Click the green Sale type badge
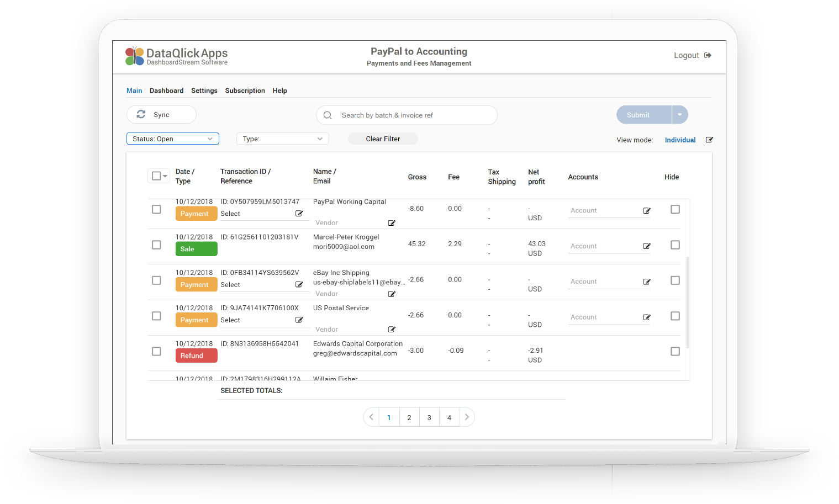The width and height of the screenshot is (839, 504). point(196,249)
